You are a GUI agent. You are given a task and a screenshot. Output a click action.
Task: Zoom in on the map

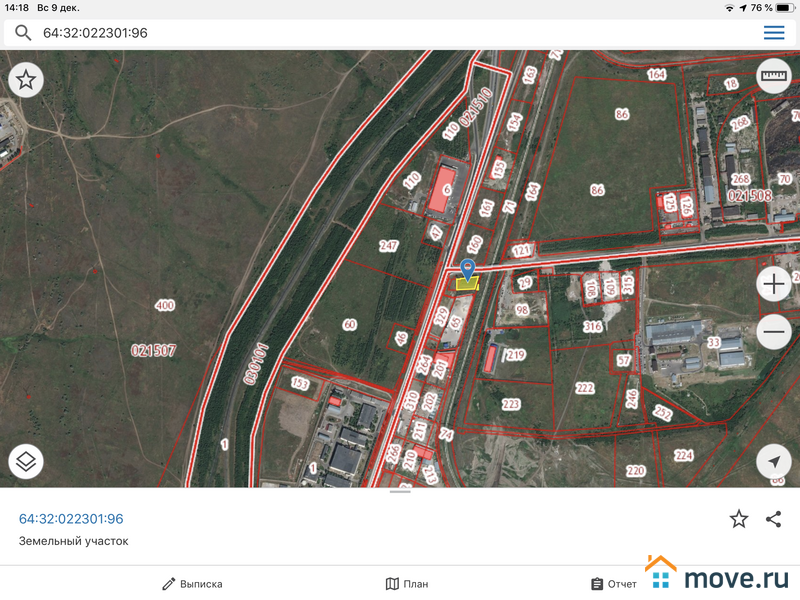click(774, 285)
